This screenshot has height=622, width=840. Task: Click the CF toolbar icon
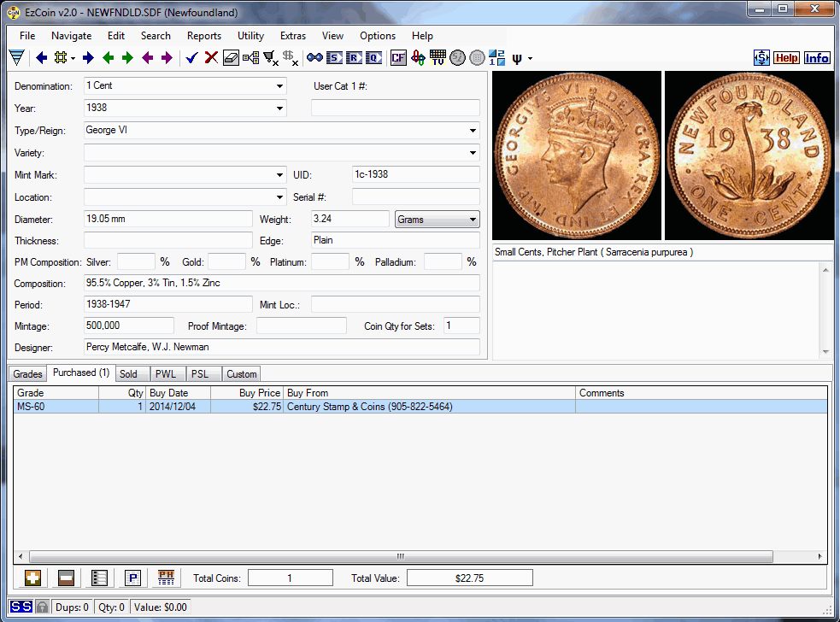pyautogui.click(x=398, y=58)
